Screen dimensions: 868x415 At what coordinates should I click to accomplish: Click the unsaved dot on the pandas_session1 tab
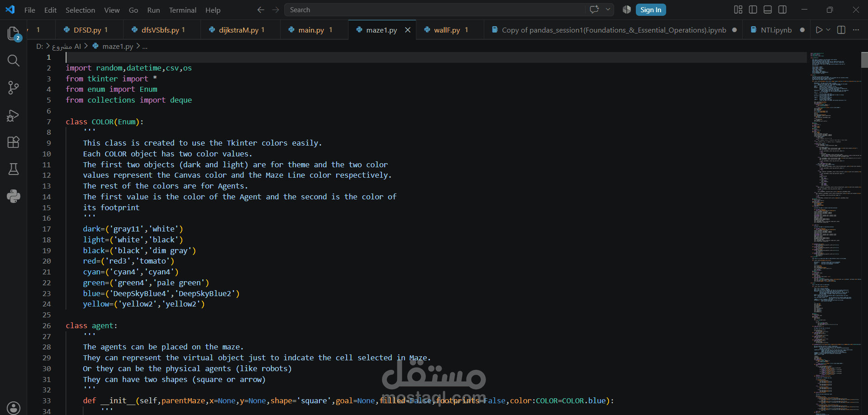734,30
